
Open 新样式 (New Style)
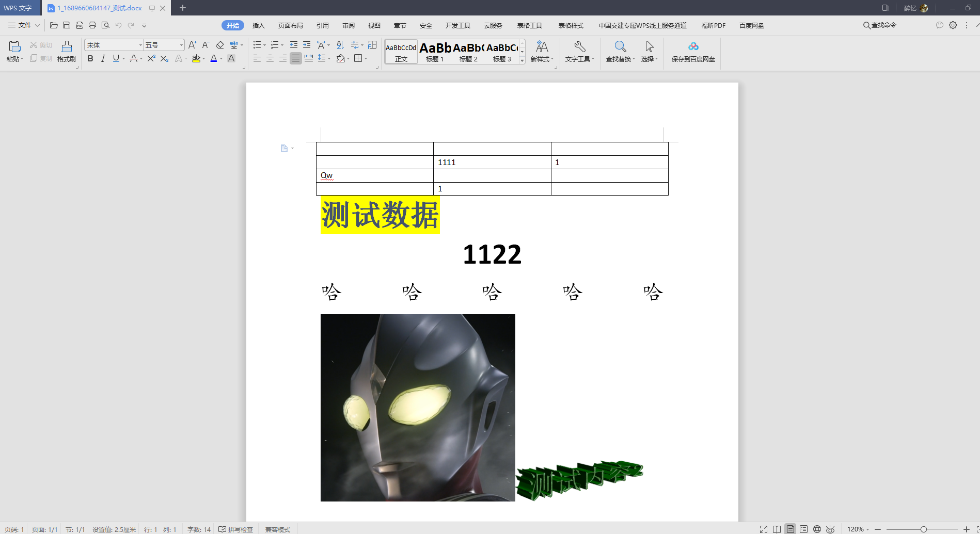click(542, 52)
